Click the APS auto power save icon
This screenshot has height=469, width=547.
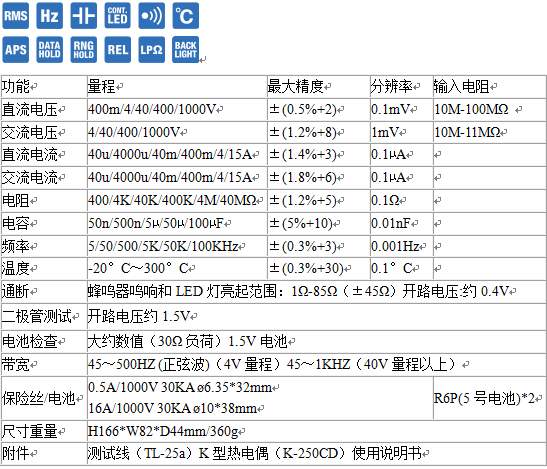tap(15, 50)
